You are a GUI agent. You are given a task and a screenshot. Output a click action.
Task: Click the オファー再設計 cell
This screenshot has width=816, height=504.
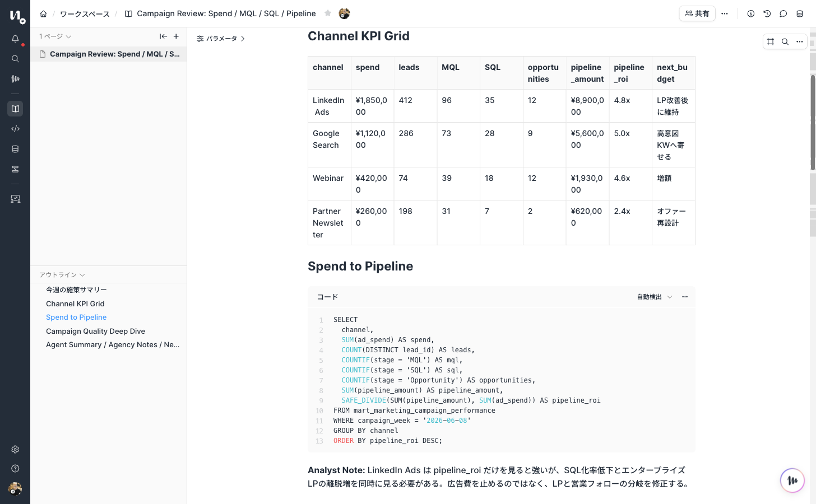coord(673,222)
